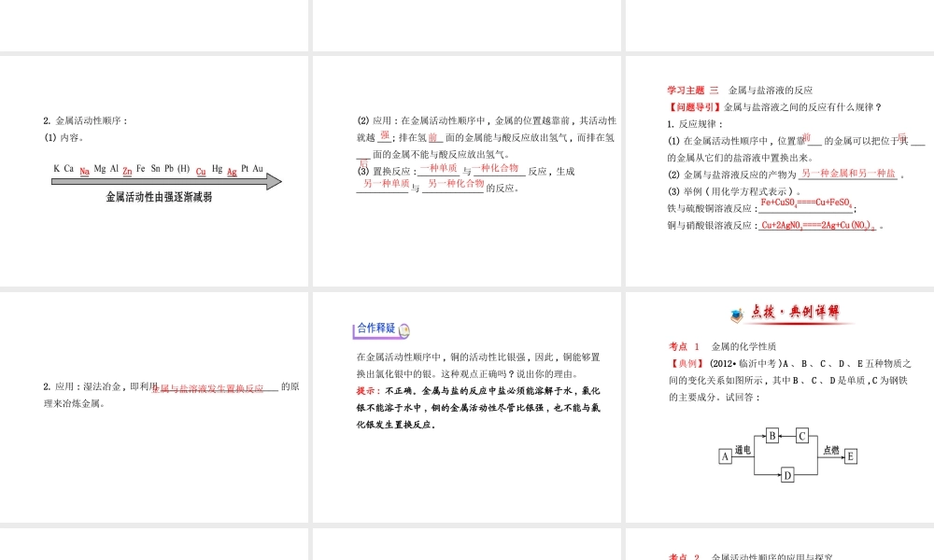
Task: Click the book icon beside 点拨·典例详解
Action: (737, 315)
